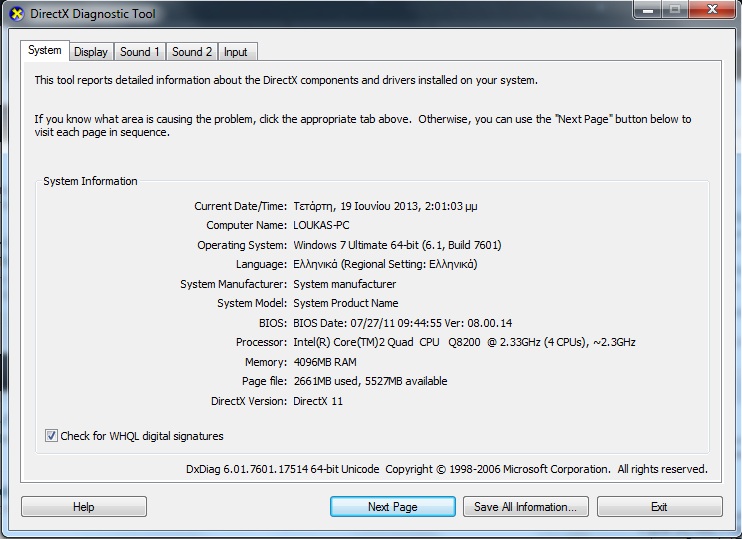Click the DirectX Diagnostic Tool title text

(x=93, y=14)
